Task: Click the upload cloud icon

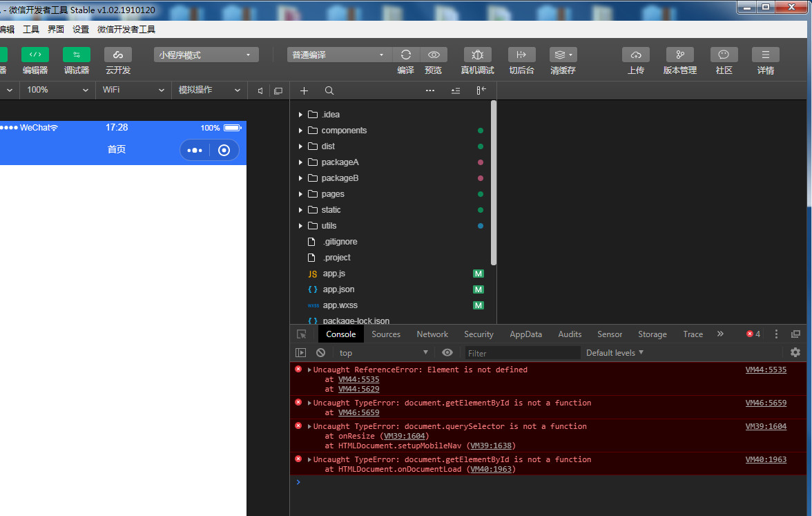Action: click(636, 55)
